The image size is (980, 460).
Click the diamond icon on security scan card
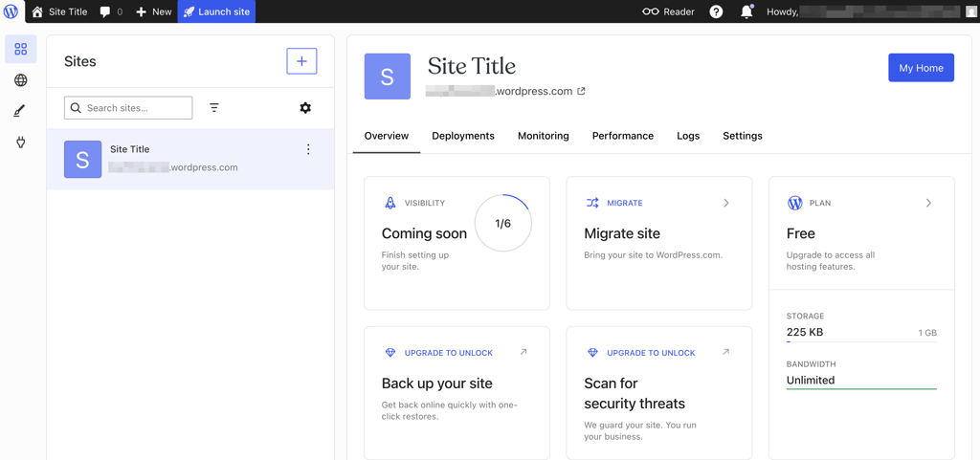coord(592,353)
